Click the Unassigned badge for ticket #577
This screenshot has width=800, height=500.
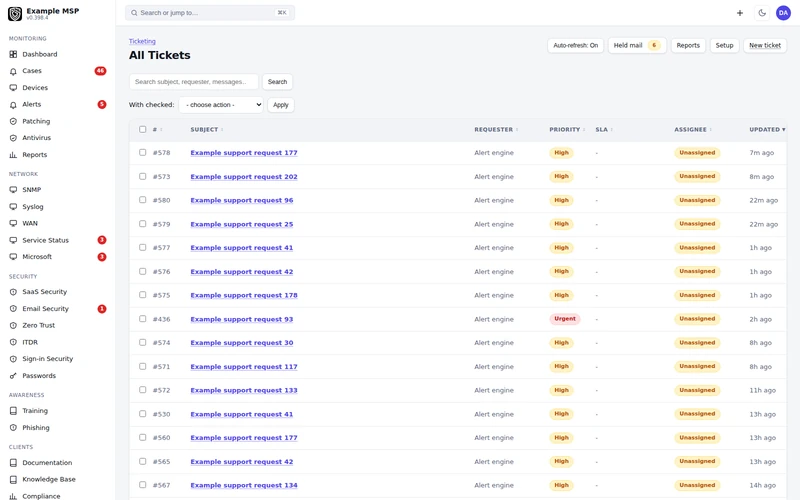(x=697, y=247)
